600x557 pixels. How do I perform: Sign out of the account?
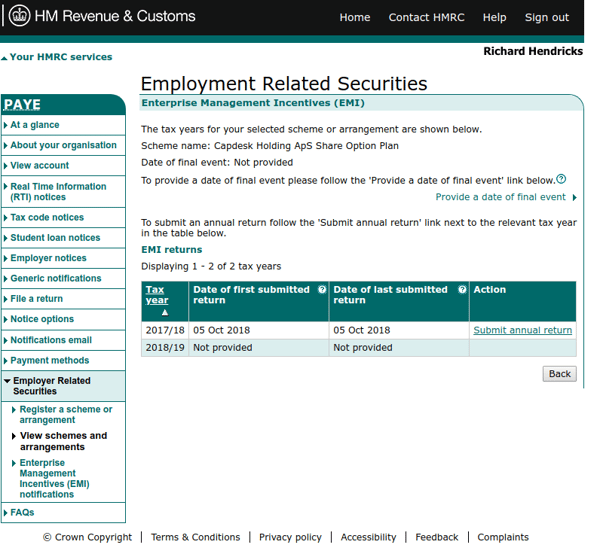pos(547,17)
